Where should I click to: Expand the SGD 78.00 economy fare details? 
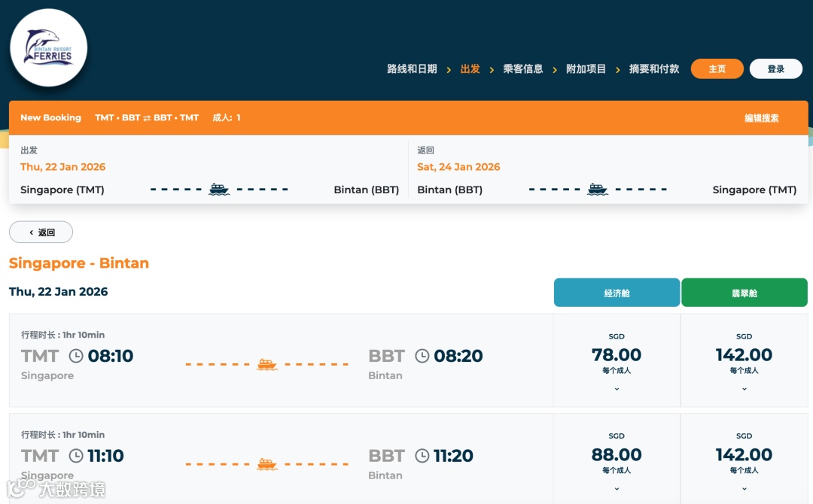pyautogui.click(x=617, y=389)
